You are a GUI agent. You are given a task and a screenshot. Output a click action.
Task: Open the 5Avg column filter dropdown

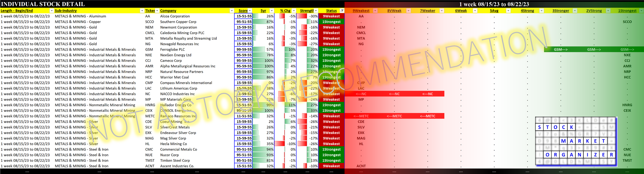tap(508, 11)
